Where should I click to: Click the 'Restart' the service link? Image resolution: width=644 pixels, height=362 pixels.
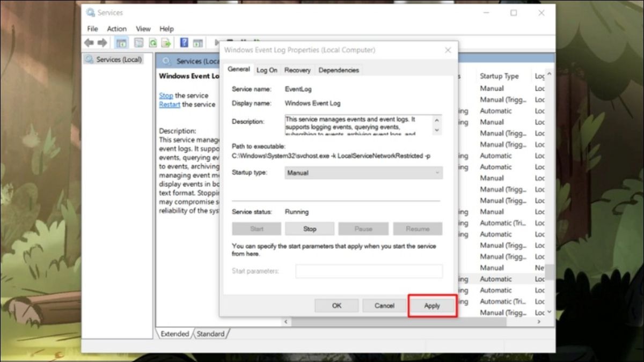point(170,105)
